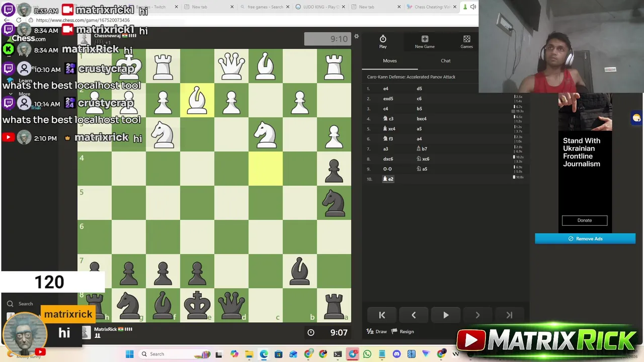
Task: Click the MatrixRick player name below the board
Action: tap(105, 329)
